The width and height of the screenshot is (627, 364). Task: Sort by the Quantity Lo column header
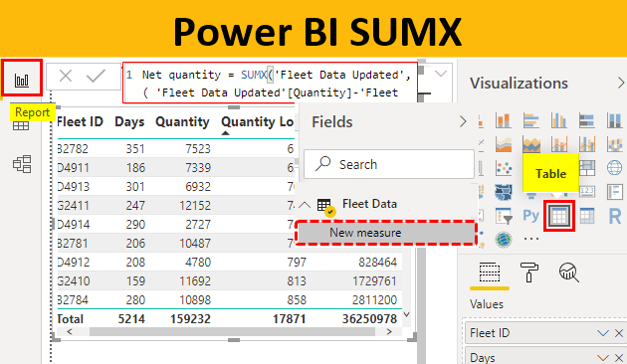[x=258, y=121]
